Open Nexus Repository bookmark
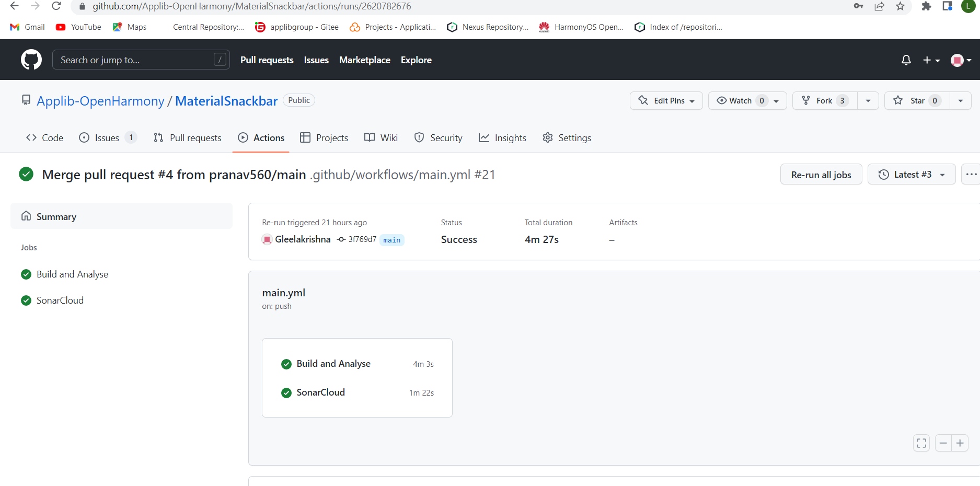This screenshot has width=980, height=486. click(x=488, y=27)
